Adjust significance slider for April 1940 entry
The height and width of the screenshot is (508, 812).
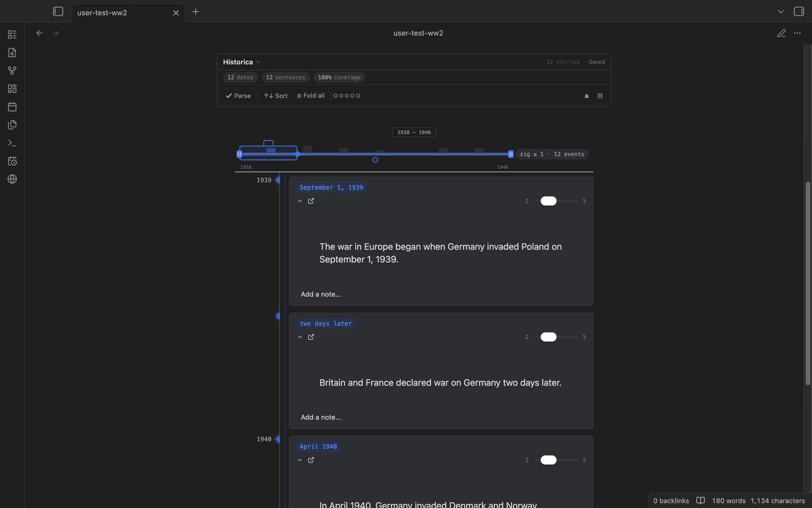[549, 460]
